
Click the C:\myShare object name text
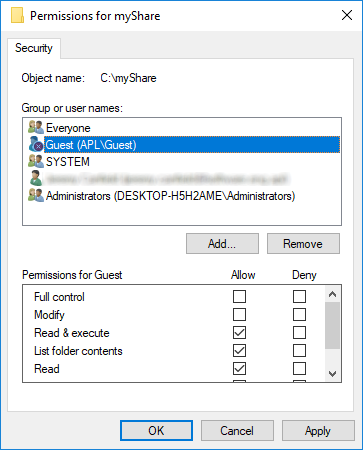pos(128,78)
